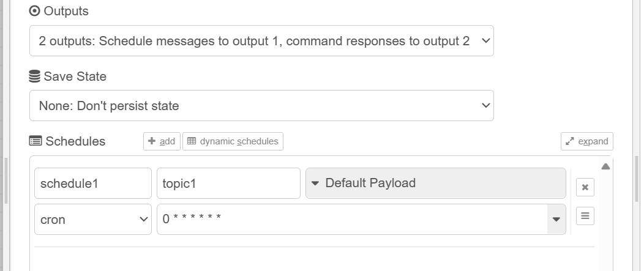This screenshot has width=644, height=271.
Task: Click the schedule reorder handle icon
Action: pyautogui.click(x=585, y=216)
